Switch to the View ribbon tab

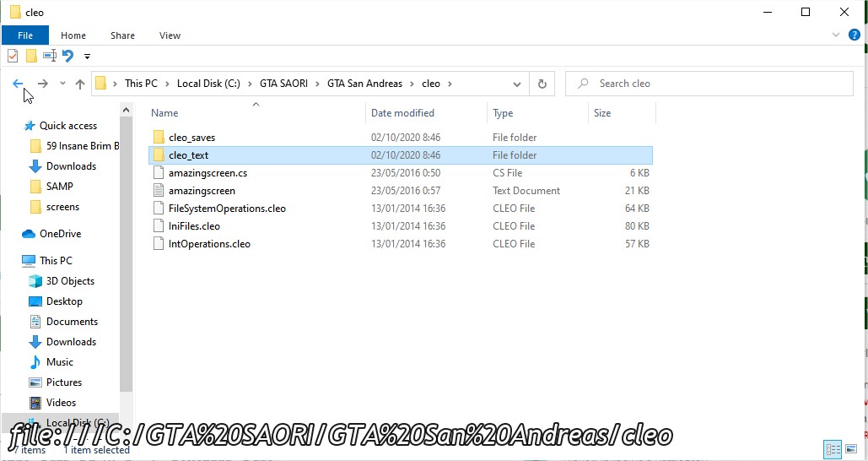(170, 35)
